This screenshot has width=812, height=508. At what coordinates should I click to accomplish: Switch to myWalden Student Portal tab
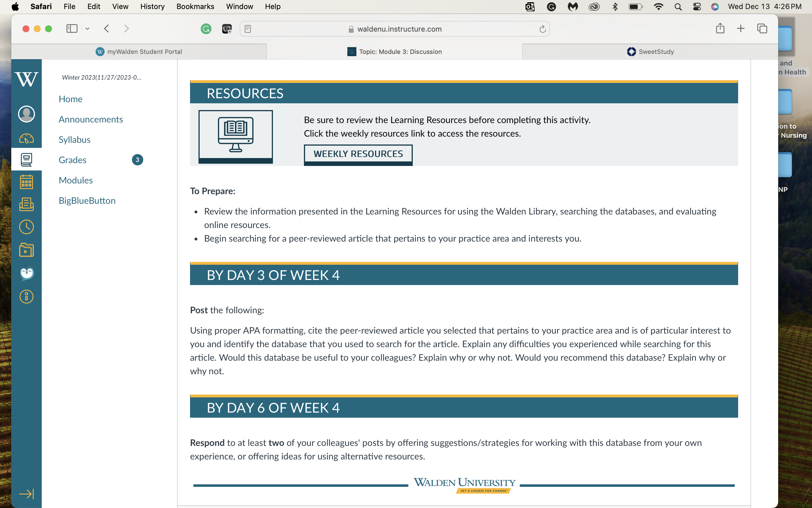coord(139,51)
